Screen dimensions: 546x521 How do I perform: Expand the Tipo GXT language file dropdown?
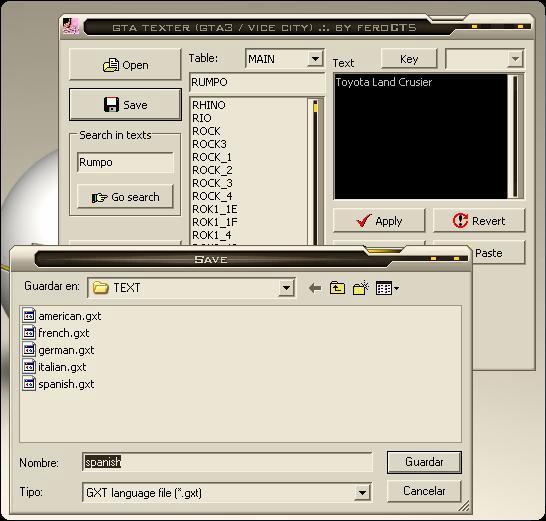[362, 493]
